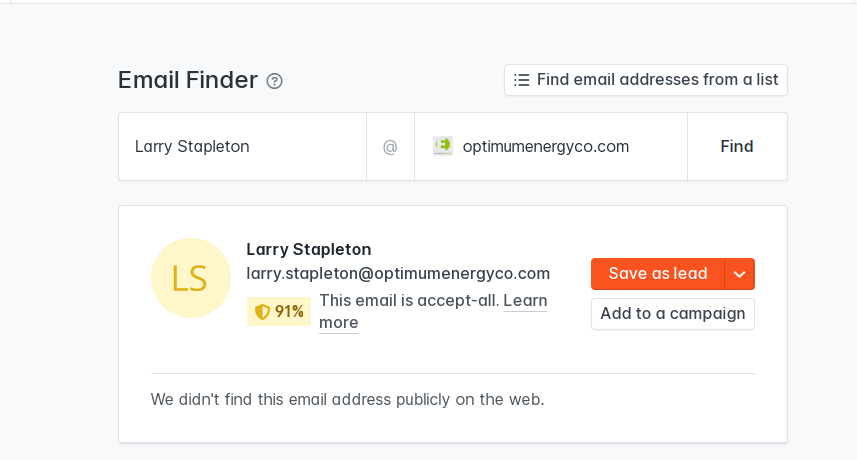Open Find email addresses from a list

[x=657, y=80]
